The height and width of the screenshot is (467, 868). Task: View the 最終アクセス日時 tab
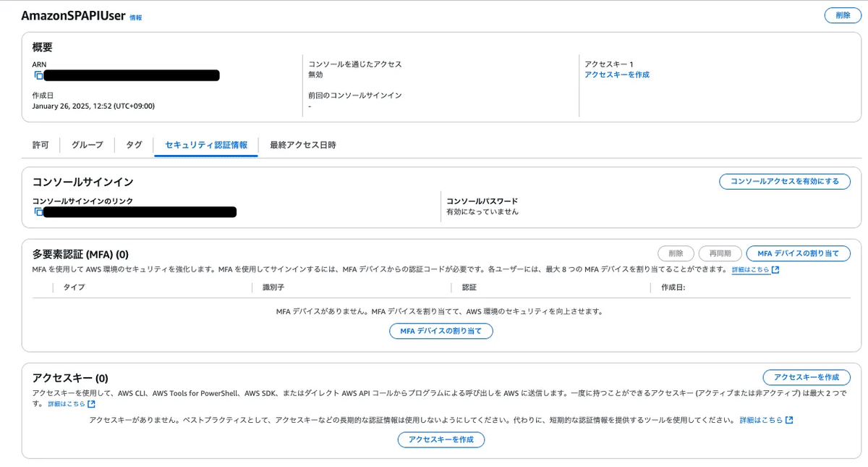pos(304,145)
